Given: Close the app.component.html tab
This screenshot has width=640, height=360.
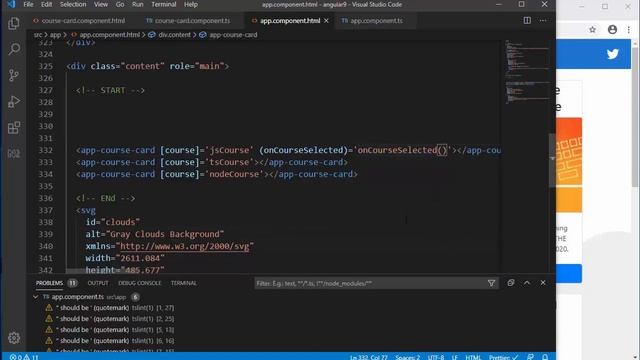Looking at the screenshot, I should [327, 21].
